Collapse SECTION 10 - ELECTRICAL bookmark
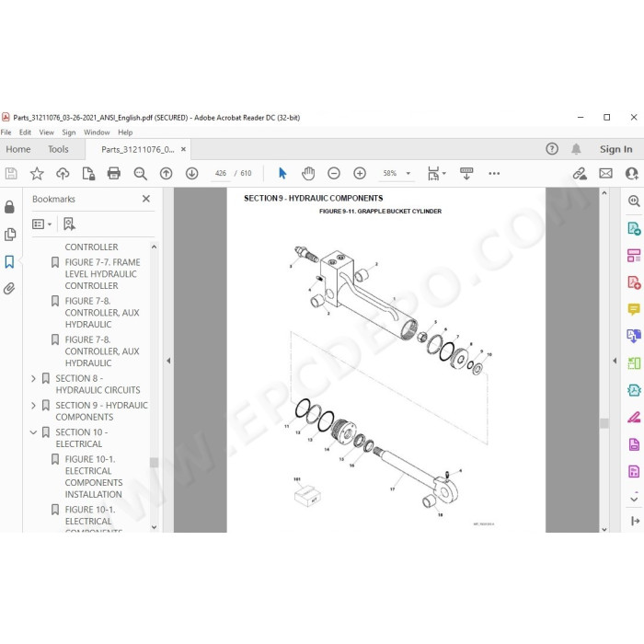Image resolution: width=644 pixels, height=644 pixels. (34, 432)
